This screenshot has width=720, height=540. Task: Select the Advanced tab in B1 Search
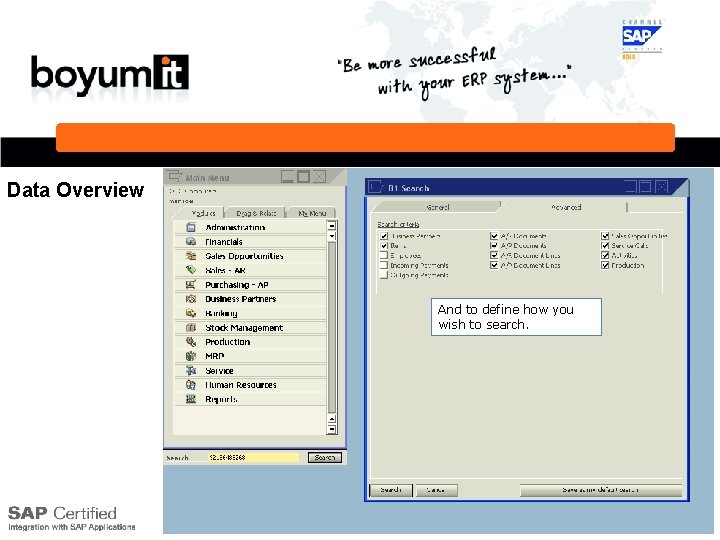pos(566,207)
